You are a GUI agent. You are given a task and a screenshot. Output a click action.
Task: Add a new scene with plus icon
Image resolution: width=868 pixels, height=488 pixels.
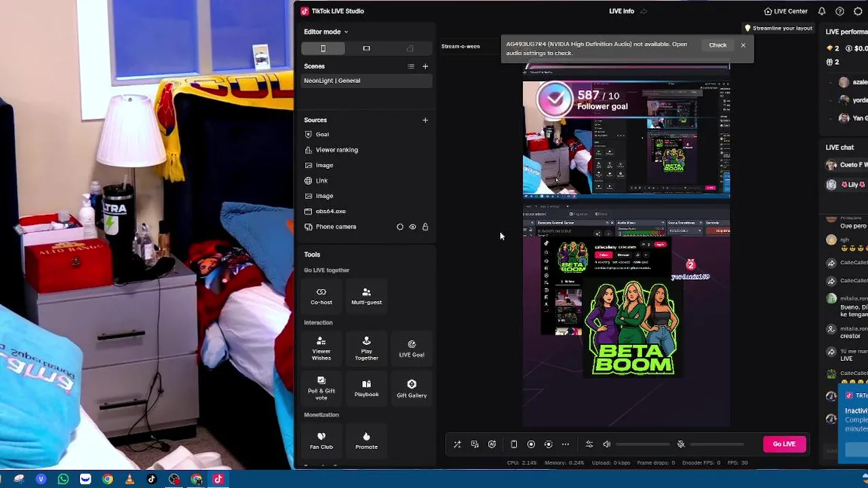pos(425,66)
